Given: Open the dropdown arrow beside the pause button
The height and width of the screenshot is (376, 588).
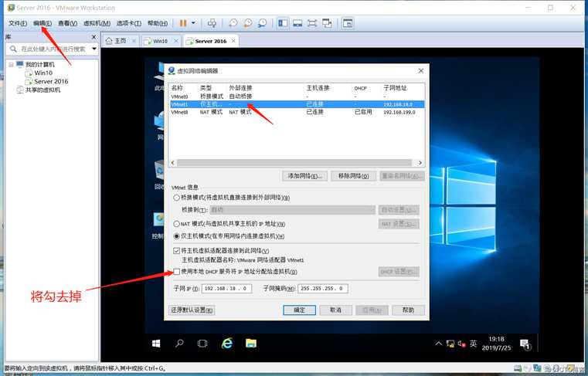Looking at the screenshot, I should (193, 23).
